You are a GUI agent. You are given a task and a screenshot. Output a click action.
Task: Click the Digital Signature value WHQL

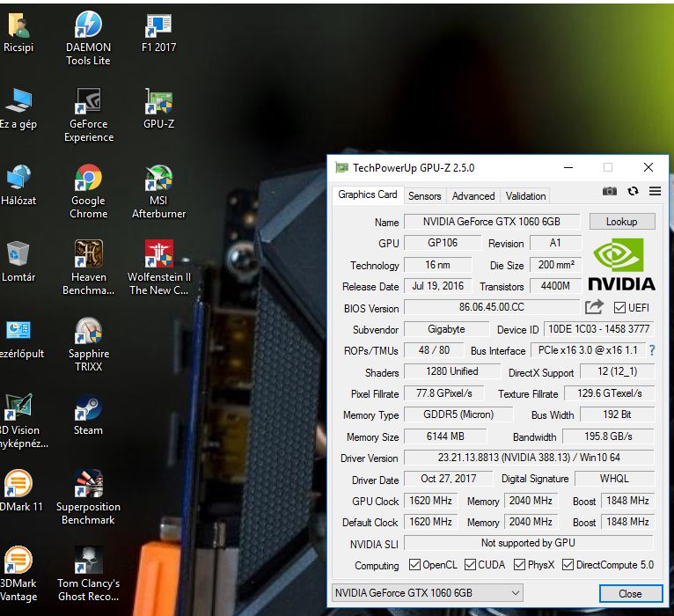(x=614, y=479)
